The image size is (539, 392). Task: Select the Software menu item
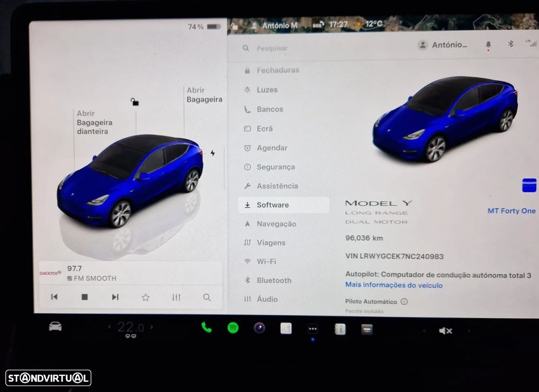click(284, 205)
